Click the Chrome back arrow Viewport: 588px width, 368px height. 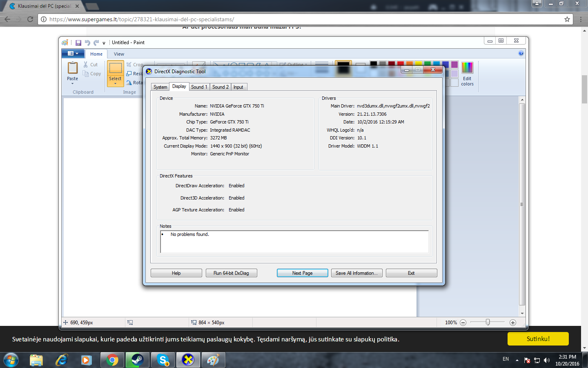pyautogui.click(x=7, y=19)
